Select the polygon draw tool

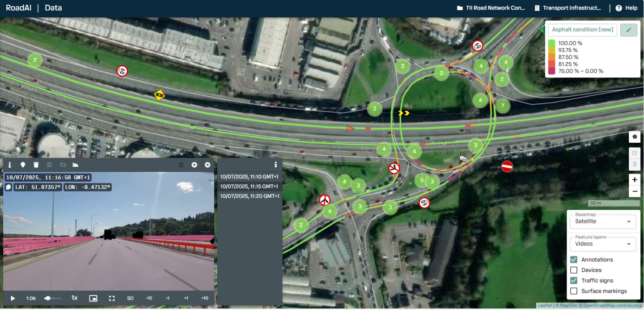coord(635,137)
